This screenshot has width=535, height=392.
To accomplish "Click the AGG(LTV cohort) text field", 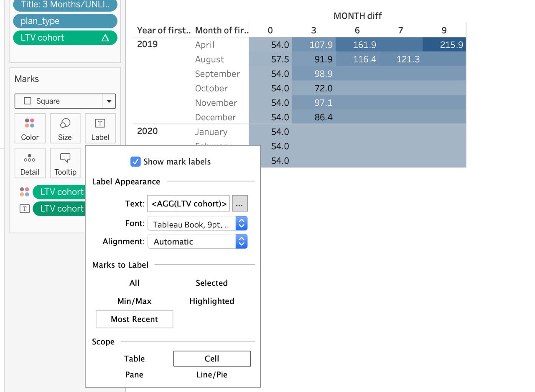I will pos(189,204).
